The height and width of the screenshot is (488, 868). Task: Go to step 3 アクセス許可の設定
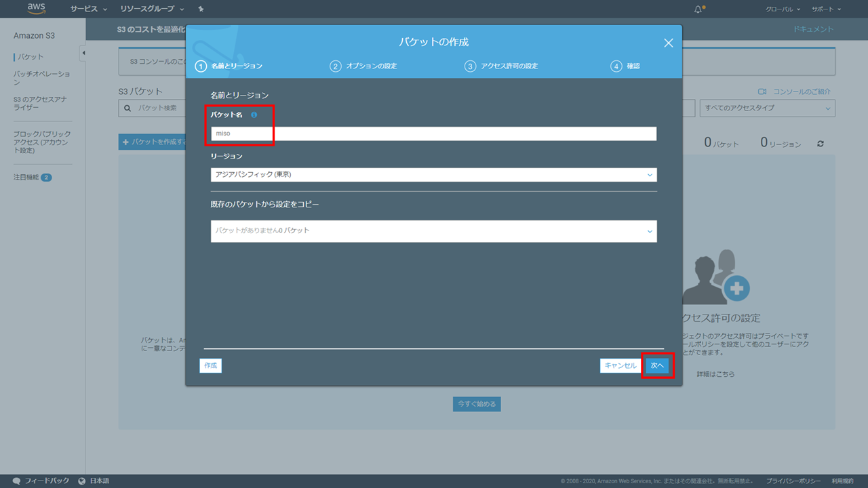coord(502,66)
